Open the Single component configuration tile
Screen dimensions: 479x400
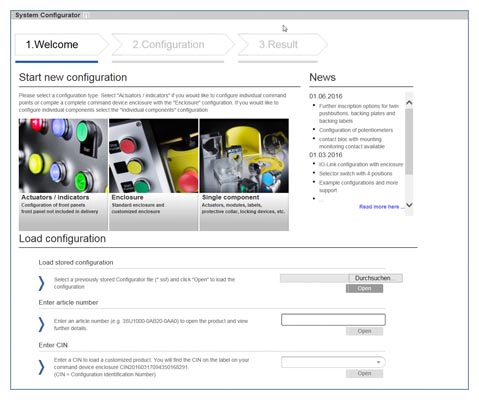click(x=244, y=174)
